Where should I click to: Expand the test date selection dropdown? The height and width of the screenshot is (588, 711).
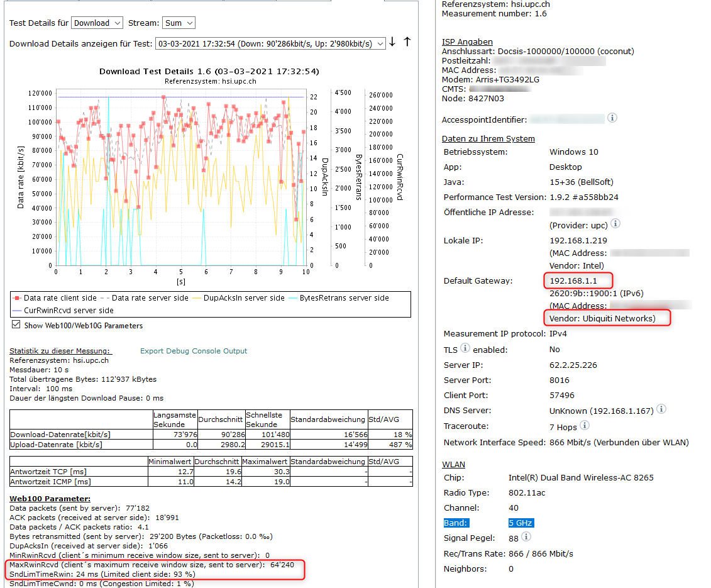(x=270, y=43)
